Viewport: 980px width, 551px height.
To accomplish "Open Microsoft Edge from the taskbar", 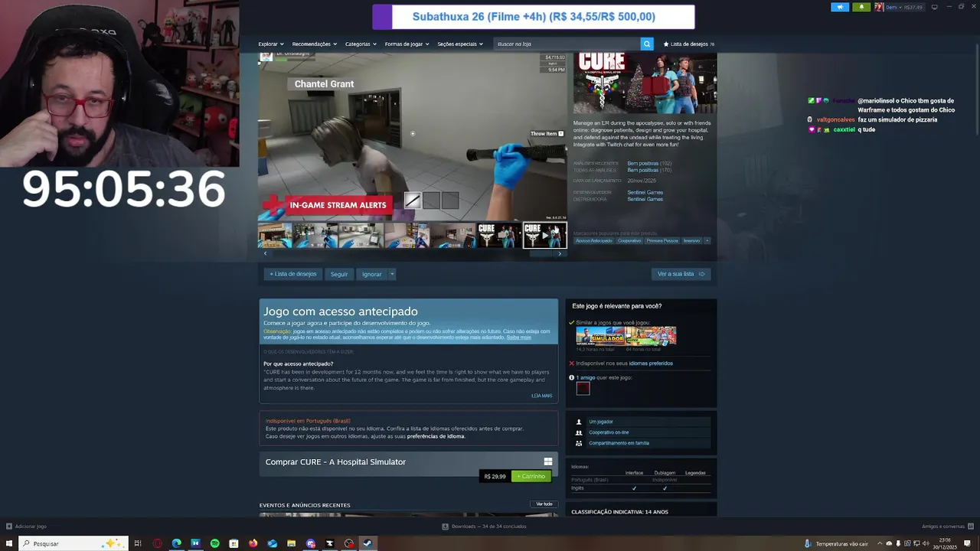I will (x=176, y=543).
